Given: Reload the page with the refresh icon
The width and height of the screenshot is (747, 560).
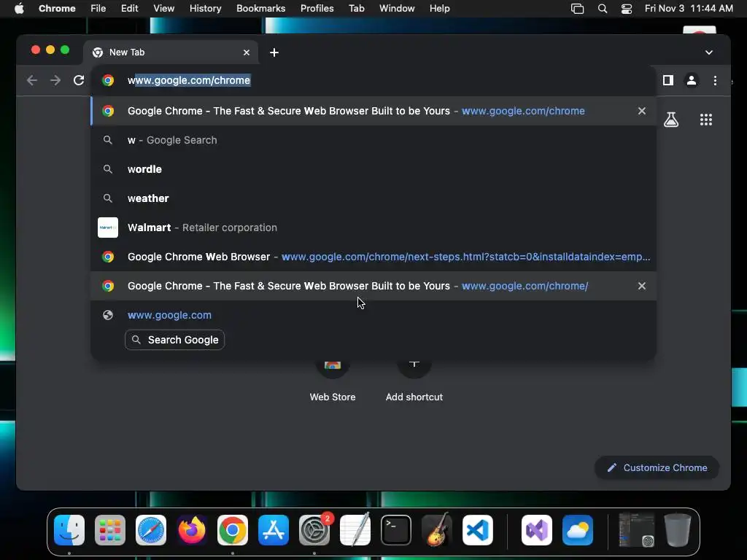Looking at the screenshot, I should pos(79,80).
